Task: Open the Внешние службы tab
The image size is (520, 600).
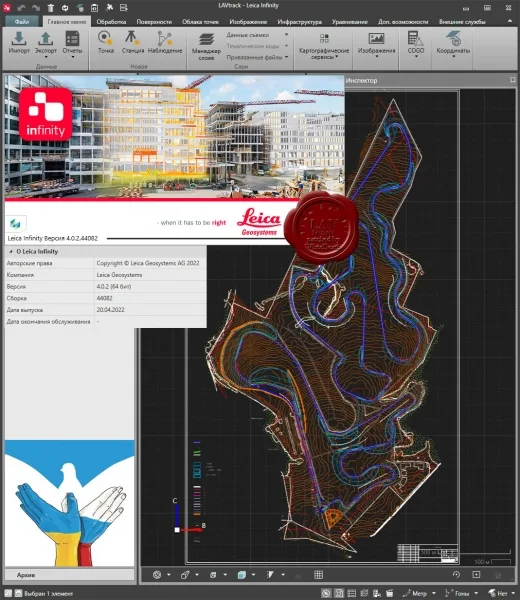Action: (462, 22)
